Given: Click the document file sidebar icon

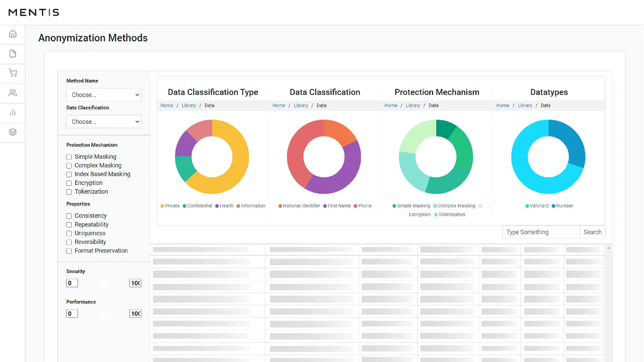Looking at the screenshot, I should tap(13, 54).
